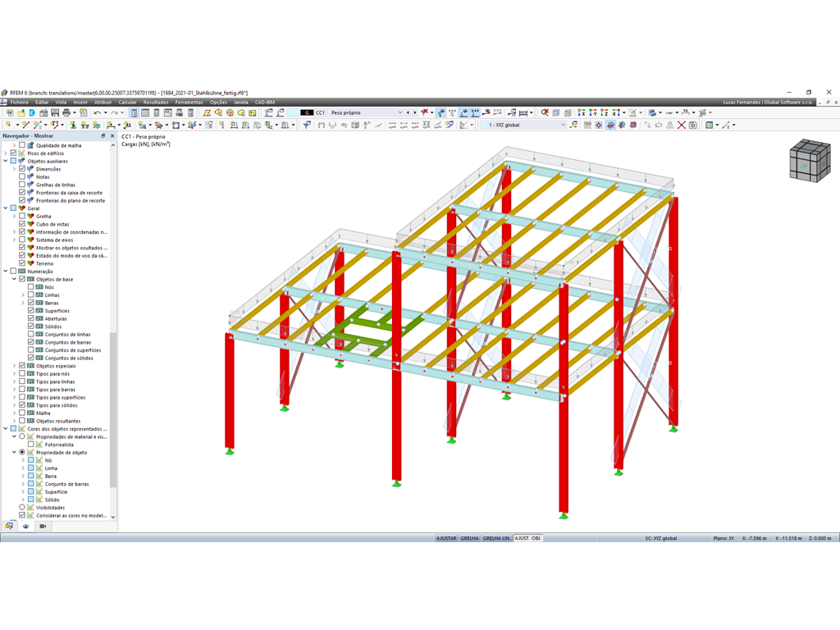Click the nodal support icon
This screenshot has width=840, height=630.
coord(73,125)
